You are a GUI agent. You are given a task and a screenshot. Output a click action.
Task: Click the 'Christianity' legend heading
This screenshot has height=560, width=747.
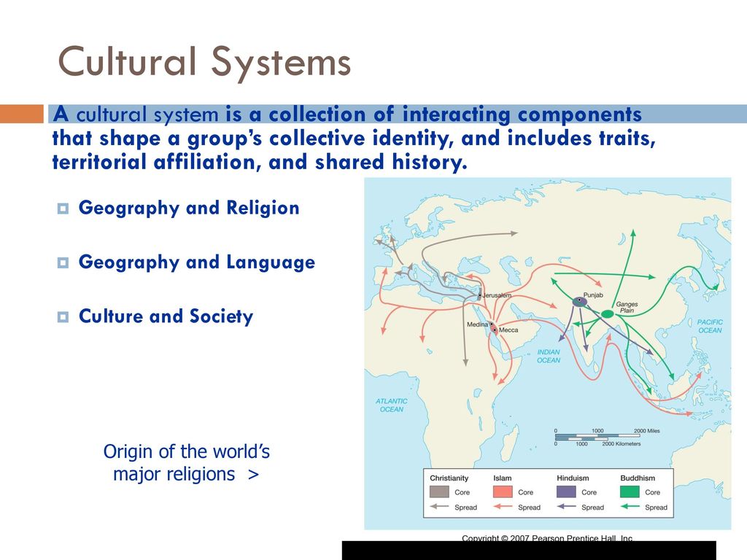point(449,478)
